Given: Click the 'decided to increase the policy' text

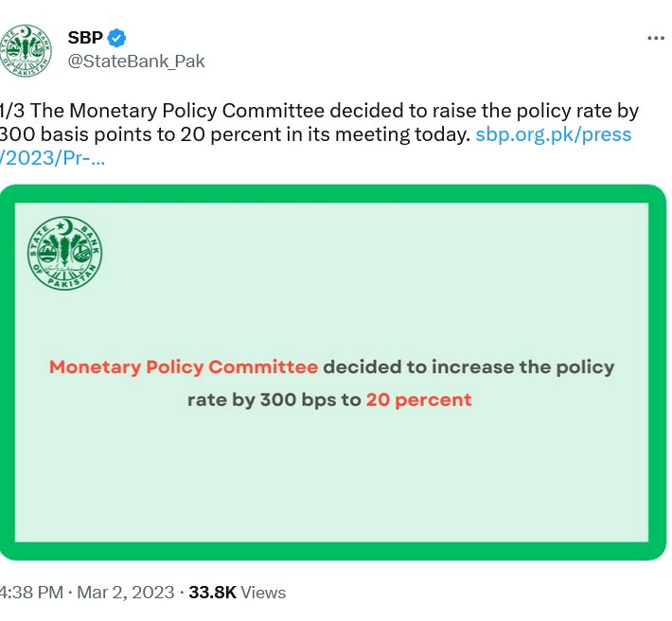Looking at the screenshot, I should pyautogui.click(x=469, y=367).
